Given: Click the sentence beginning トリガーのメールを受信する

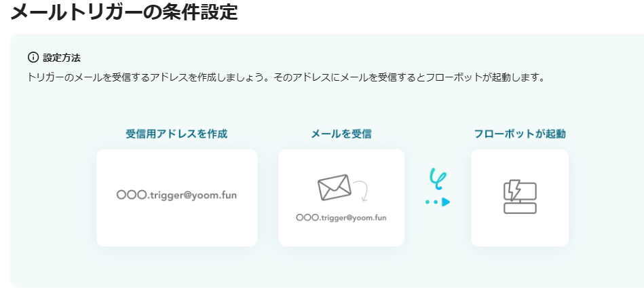Looking at the screenshot, I should 149,77.
